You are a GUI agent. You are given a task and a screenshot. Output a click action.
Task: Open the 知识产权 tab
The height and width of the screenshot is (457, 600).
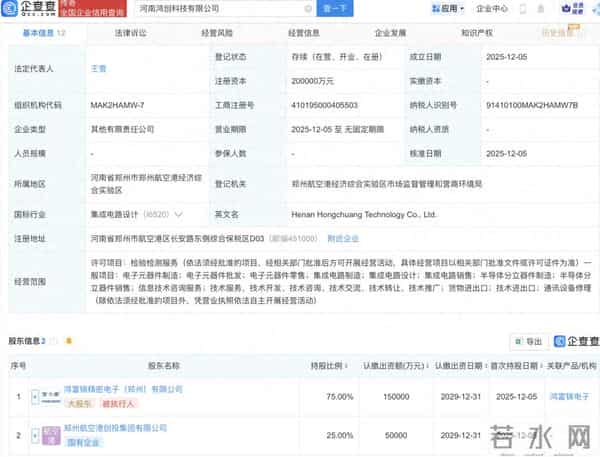pos(477,33)
